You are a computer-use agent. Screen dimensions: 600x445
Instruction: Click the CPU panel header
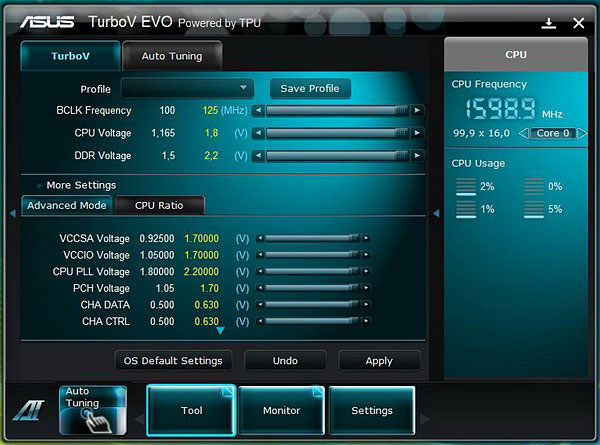[516, 54]
